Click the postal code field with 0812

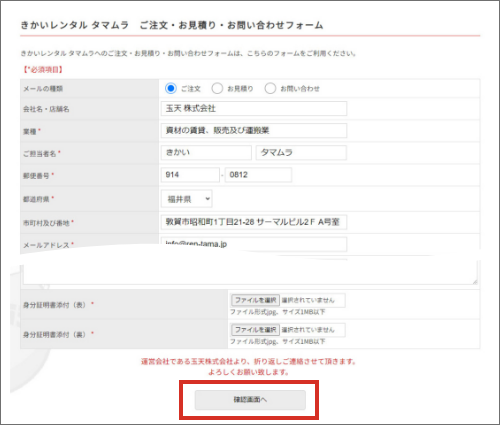[258, 175]
